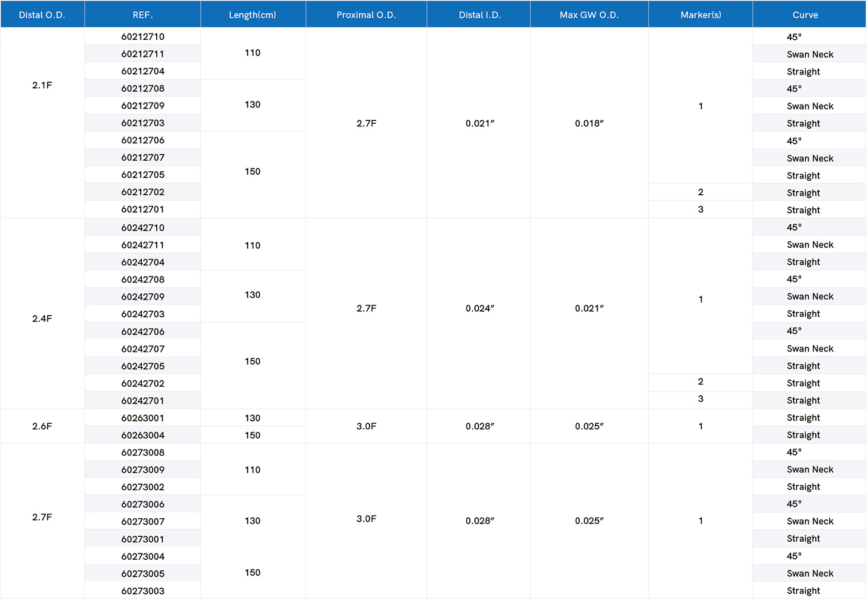Viewport: 868px width, 600px height.
Task: Select REF cell 60212708
Action: tap(143, 88)
